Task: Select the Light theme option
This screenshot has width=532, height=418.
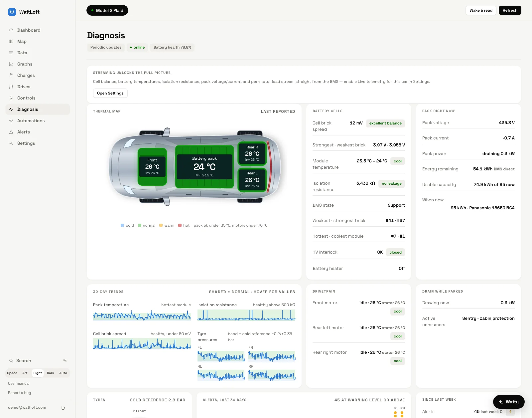Action: pos(38,373)
